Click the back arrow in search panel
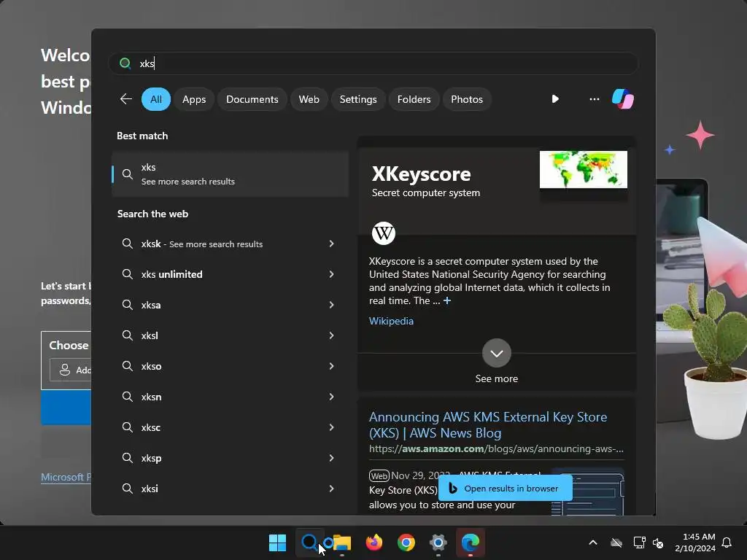 (125, 99)
